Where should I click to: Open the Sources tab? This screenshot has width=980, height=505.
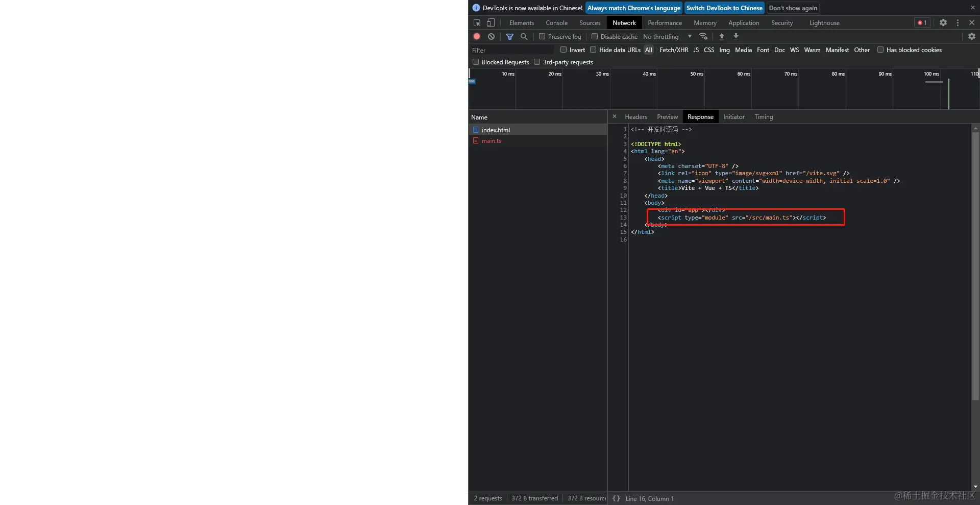(590, 23)
